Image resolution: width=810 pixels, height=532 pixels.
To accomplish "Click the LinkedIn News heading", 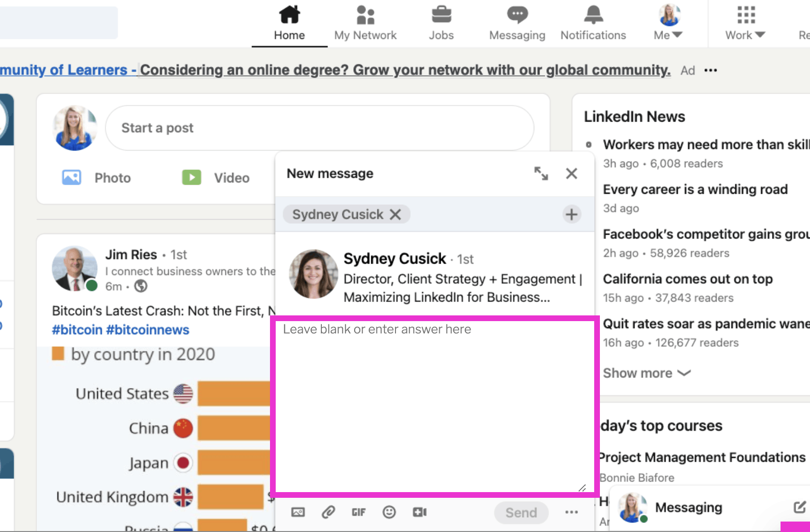I will [634, 116].
